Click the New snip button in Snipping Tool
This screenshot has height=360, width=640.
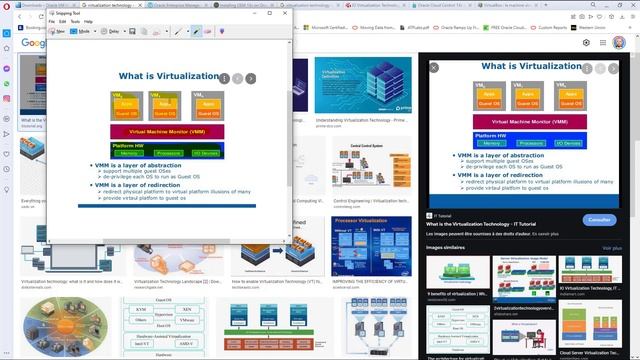[57, 31]
